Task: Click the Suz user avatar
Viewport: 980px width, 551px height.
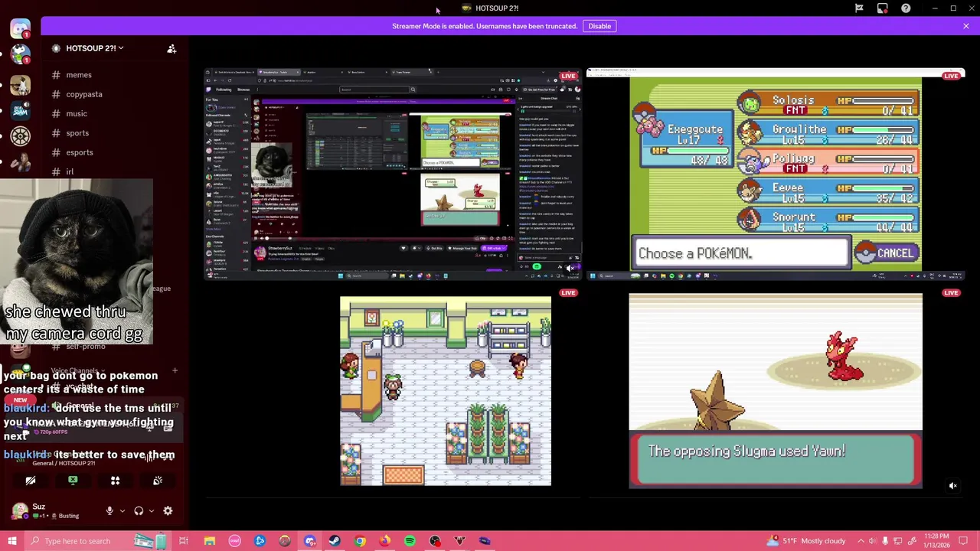Action: click(20, 510)
